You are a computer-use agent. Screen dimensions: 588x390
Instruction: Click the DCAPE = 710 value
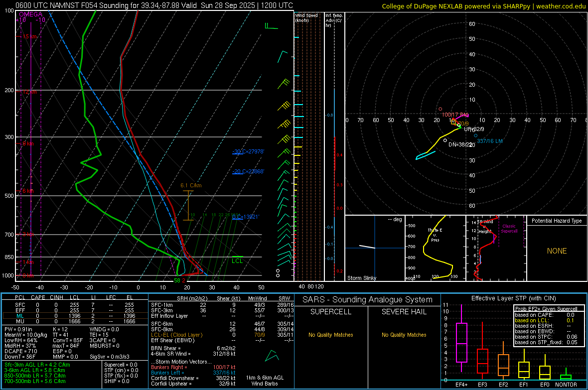tap(20, 351)
